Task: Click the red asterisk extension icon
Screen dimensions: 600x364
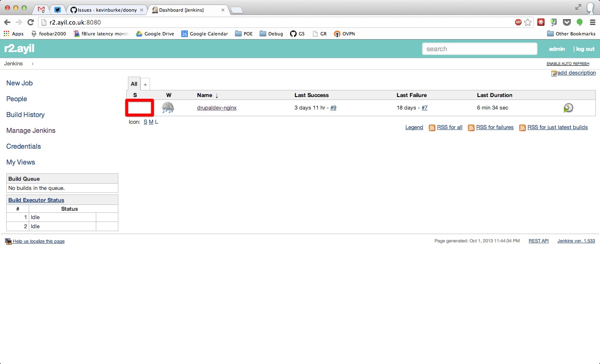Action: 541,22
